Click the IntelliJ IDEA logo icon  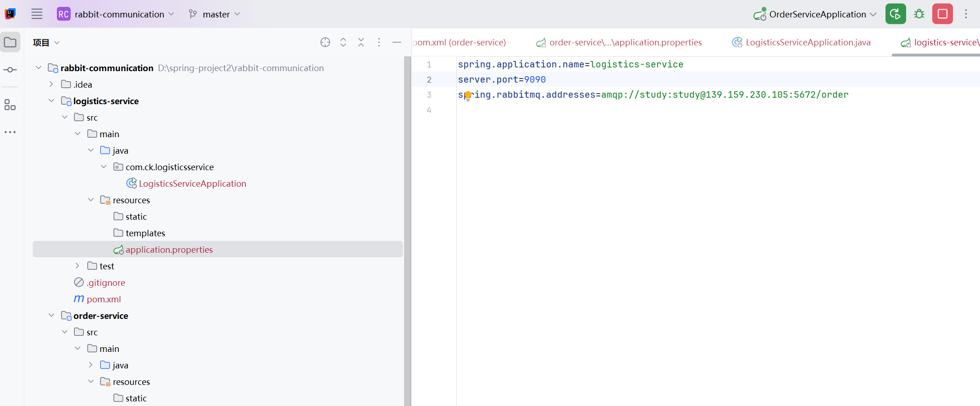click(10, 14)
